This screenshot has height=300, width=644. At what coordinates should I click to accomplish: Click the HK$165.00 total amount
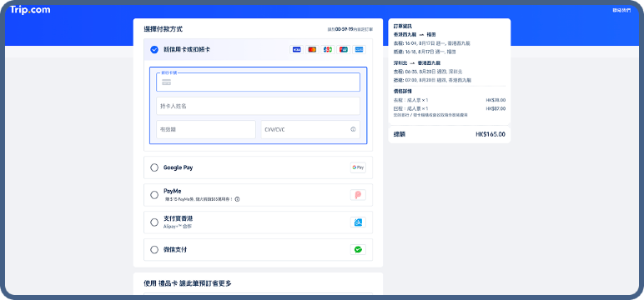click(x=491, y=134)
